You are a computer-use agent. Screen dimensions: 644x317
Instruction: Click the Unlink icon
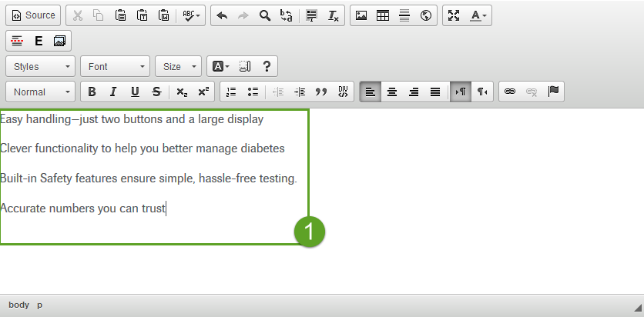click(532, 92)
